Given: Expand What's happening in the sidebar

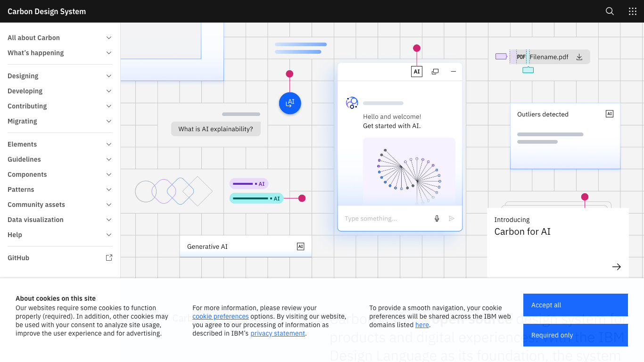Looking at the screenshot, I should click(60, 53).
